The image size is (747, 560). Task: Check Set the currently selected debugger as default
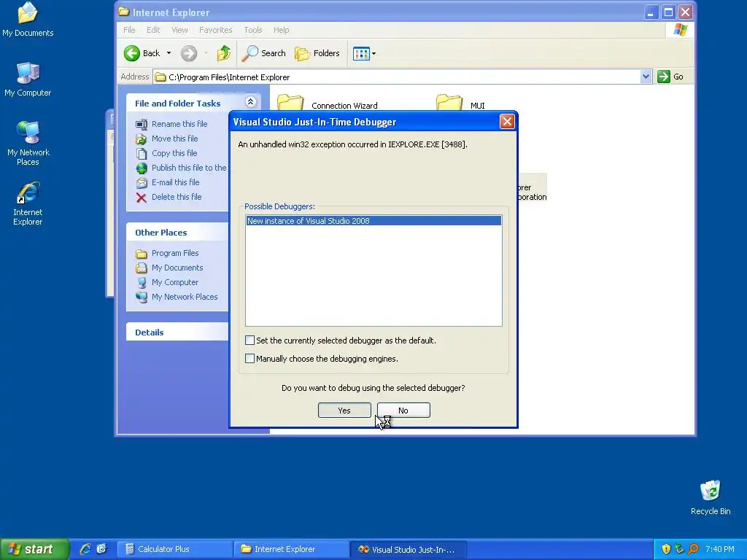(249, 340)
